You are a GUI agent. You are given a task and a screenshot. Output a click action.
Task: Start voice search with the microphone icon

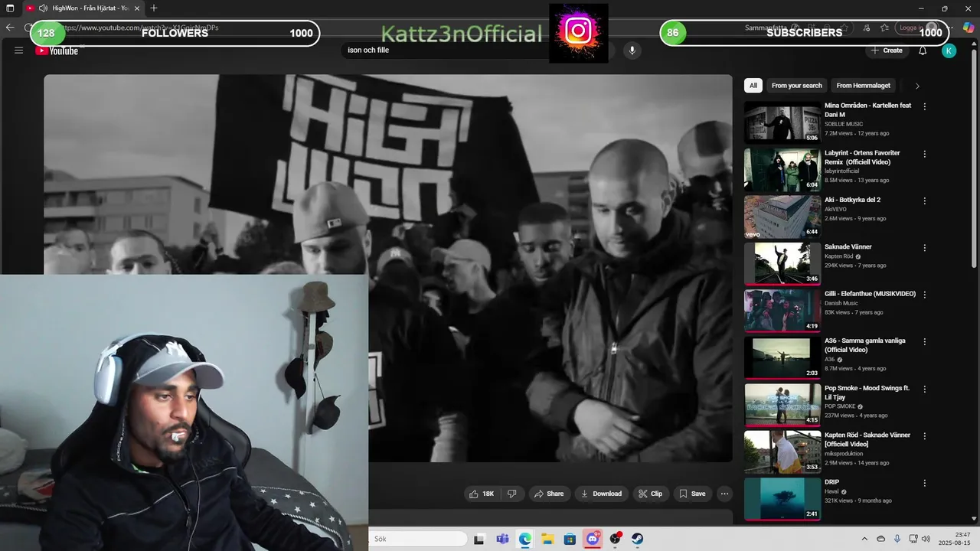coord(632,51)
